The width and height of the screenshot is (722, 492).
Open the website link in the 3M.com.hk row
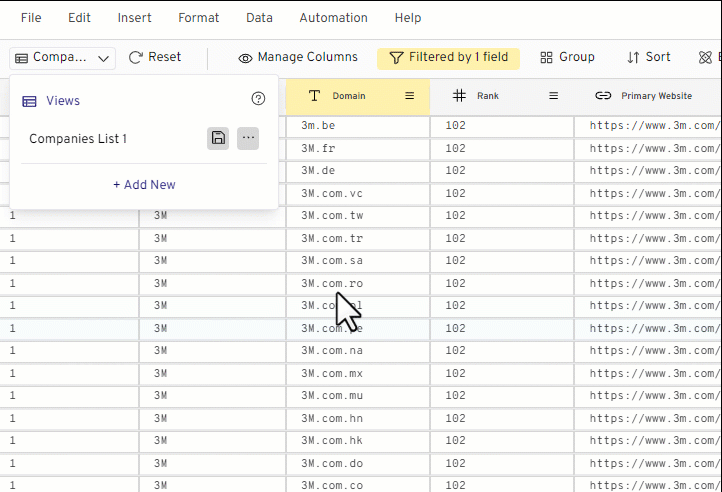click(x=654, y=441)
